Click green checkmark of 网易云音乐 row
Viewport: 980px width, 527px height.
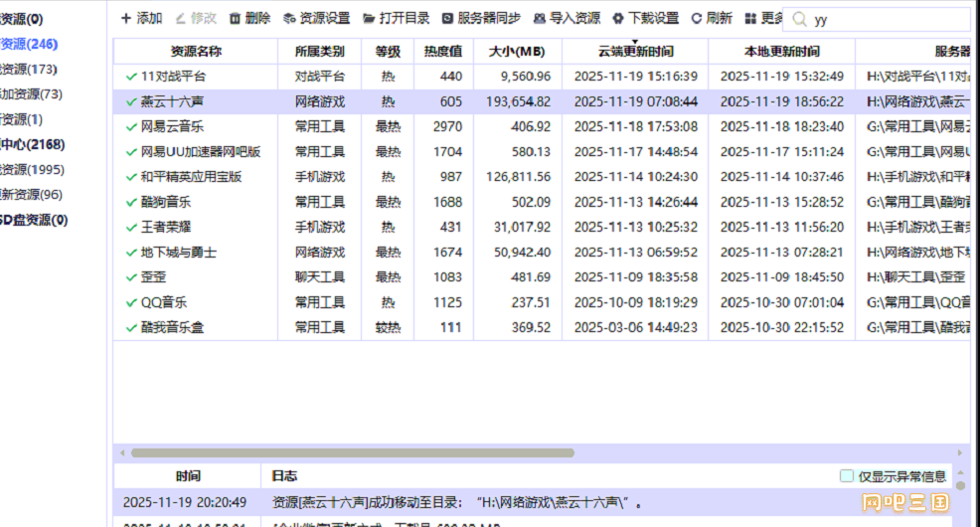(130, 126)
